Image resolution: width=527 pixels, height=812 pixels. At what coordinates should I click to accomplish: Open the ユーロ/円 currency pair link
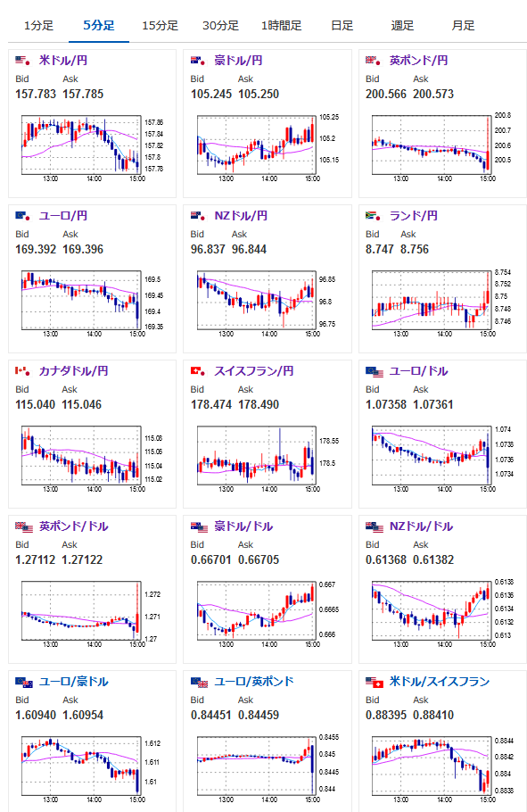[63, 216]
